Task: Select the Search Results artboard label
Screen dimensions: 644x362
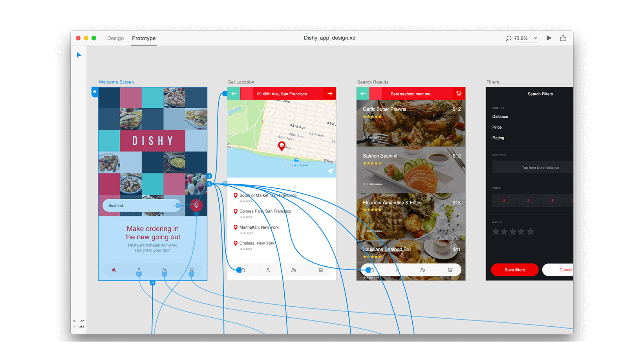Action: pyautogui.click(x=373, y=82)
